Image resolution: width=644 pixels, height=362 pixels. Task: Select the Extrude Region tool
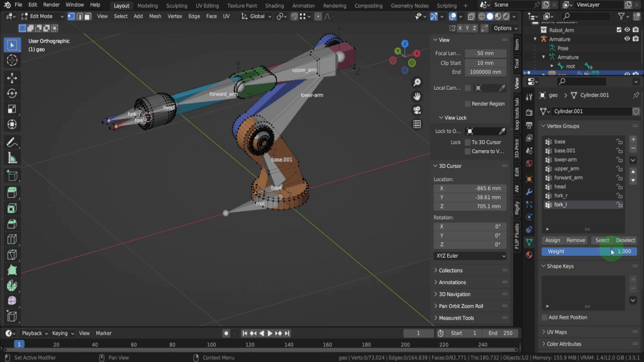(11, 192)
